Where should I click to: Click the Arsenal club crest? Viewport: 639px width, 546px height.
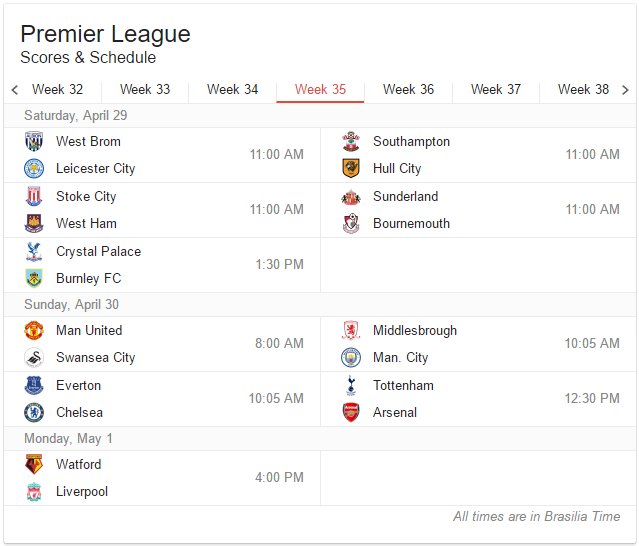(351, 413)
